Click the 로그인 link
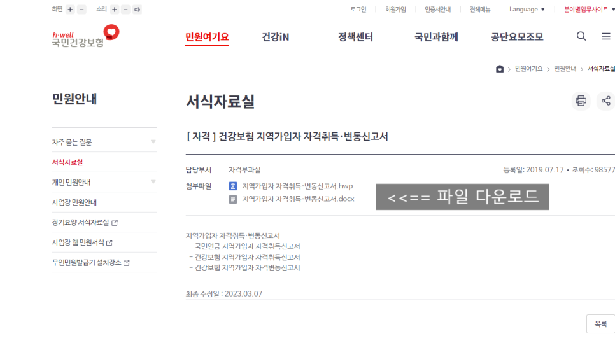 (x=358, y=10)
